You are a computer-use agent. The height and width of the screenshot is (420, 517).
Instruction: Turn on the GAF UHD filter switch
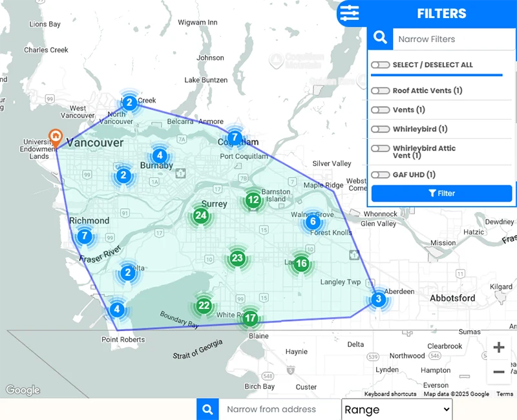click(x=381, y=174)
